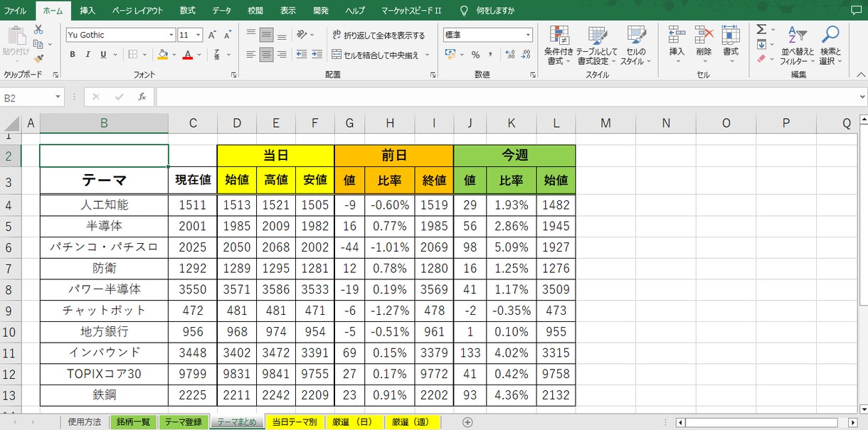Toggle Italic formatting
This screenshot has width=868, height=430.
88,55
